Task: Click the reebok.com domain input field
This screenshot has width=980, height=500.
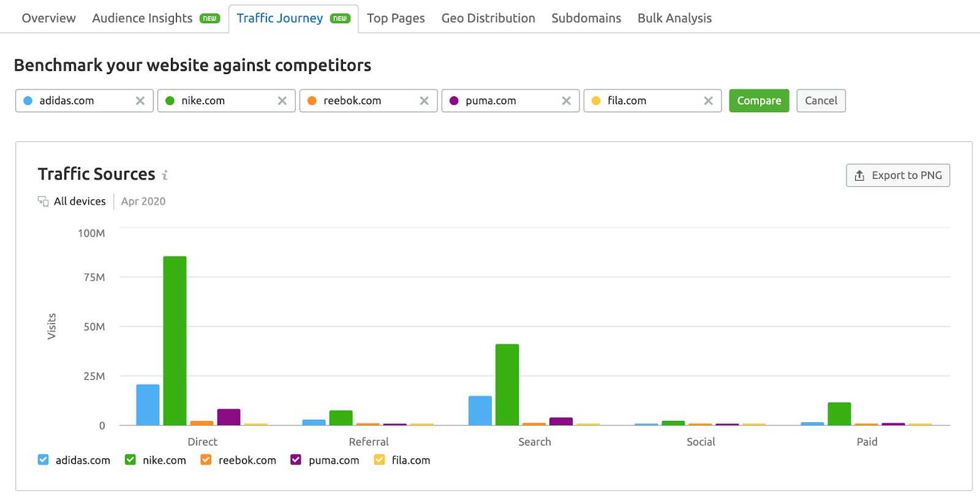Action: [x=369, y=100]
